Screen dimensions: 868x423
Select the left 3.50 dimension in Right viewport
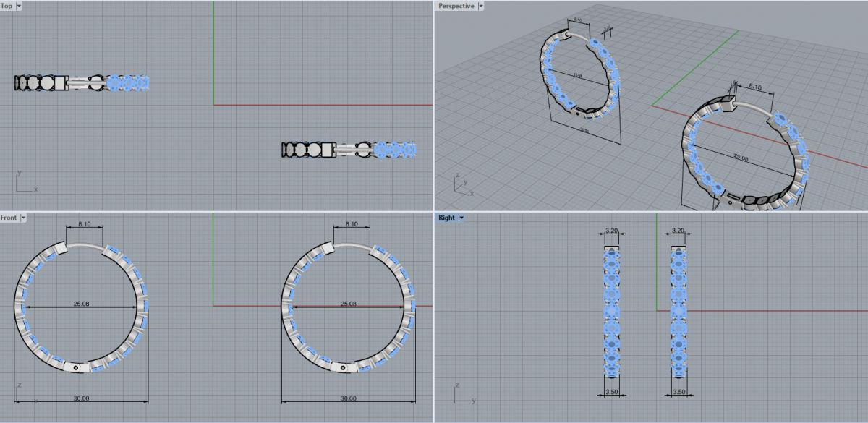coord(612,392)
